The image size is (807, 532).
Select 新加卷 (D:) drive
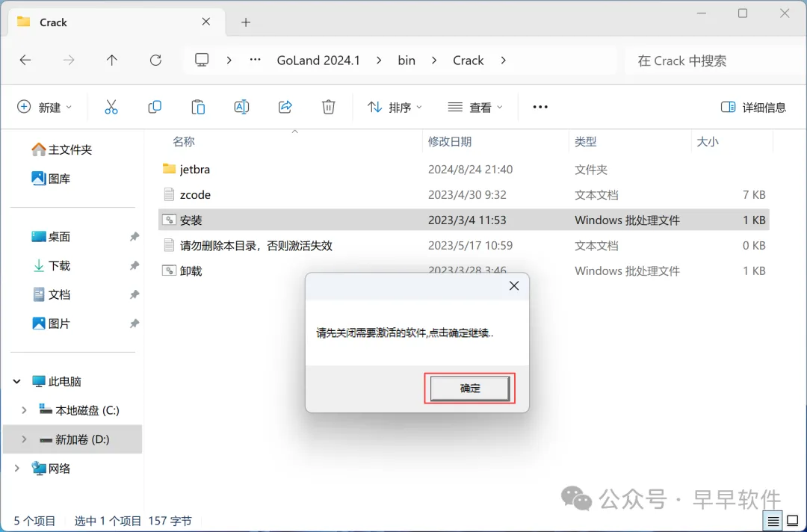point(75,439)
